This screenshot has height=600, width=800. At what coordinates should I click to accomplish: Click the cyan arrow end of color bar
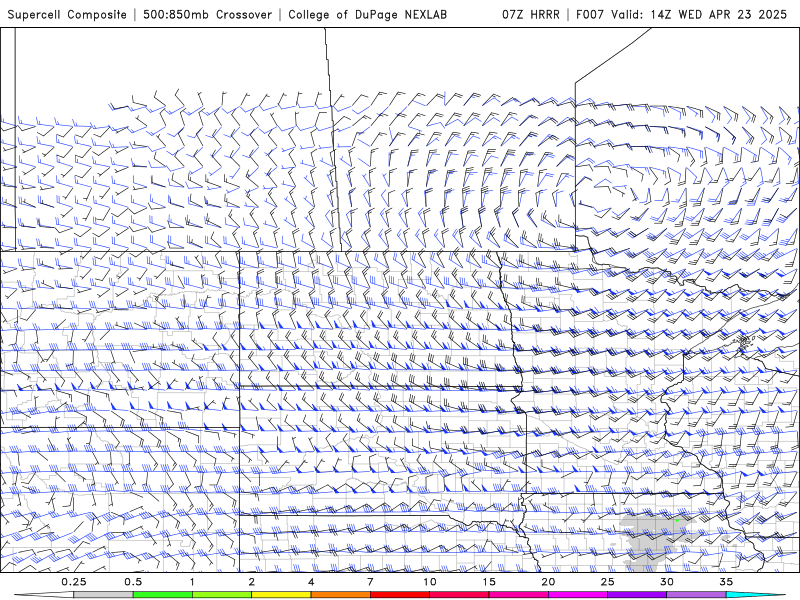tap(756, 595)
